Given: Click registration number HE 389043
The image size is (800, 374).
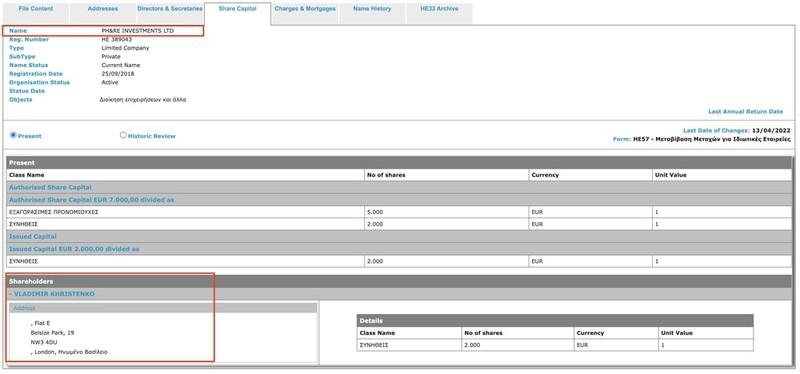Looking at the screenshot, I should [116, 39].
